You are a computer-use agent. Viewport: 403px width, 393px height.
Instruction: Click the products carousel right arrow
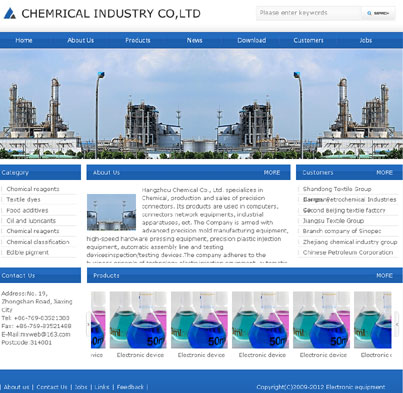(397, 324)
